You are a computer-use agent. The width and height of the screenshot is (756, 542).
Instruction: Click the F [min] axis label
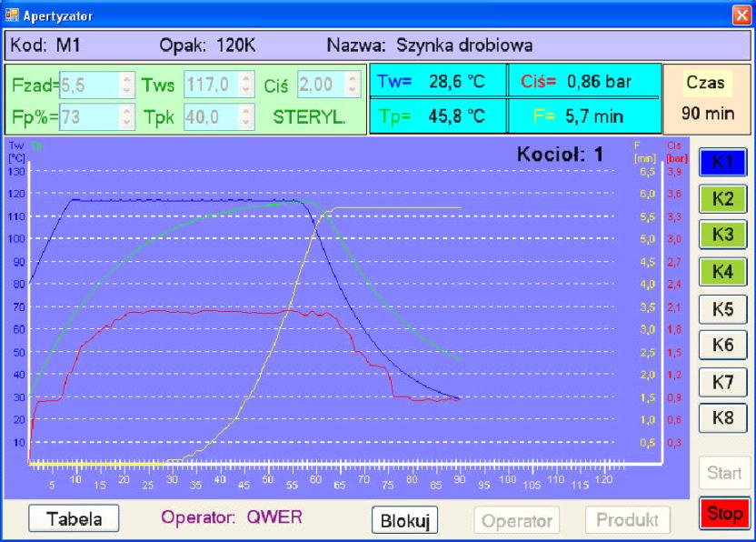[644, 152]
